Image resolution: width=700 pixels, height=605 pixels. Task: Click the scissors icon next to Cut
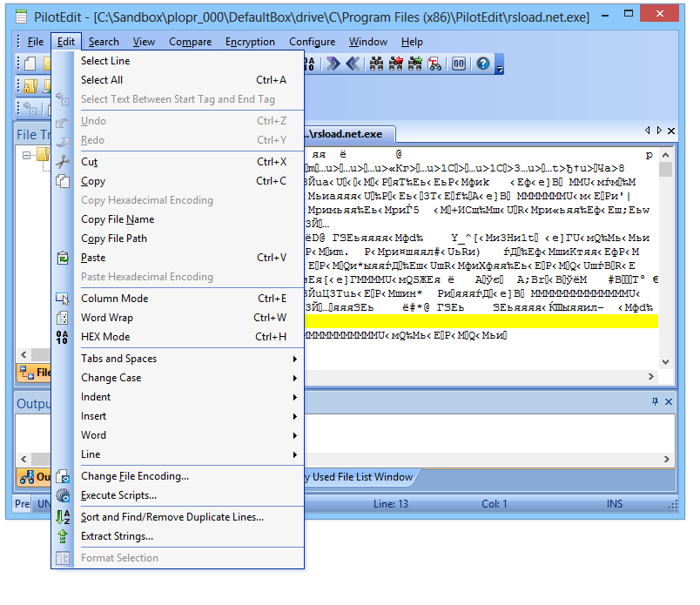63,162
